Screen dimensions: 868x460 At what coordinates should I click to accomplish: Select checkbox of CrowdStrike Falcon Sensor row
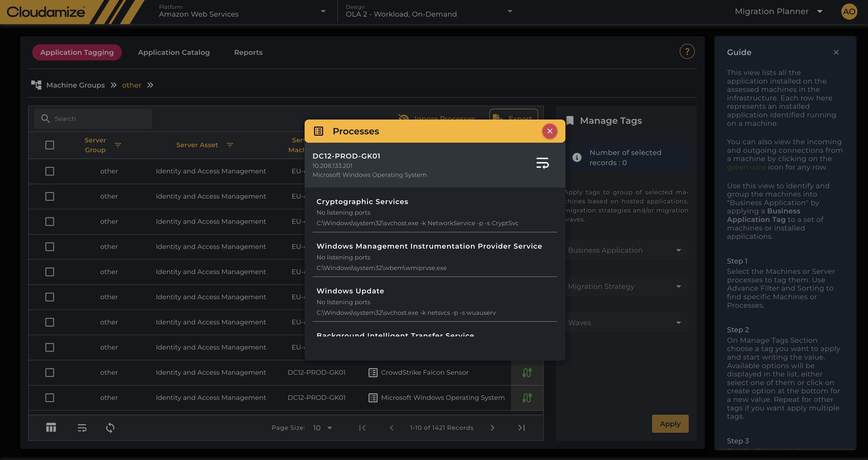point(50,372)
